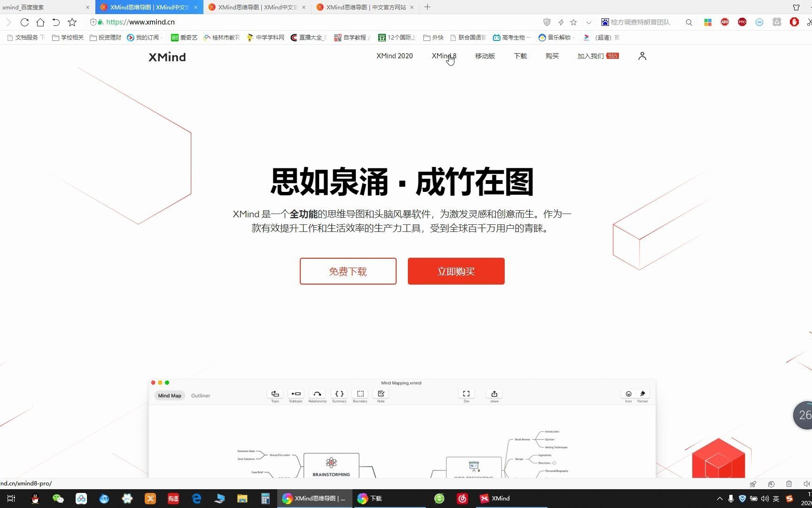
Task: Click the shield security icon in address bar
Action: 547,22
